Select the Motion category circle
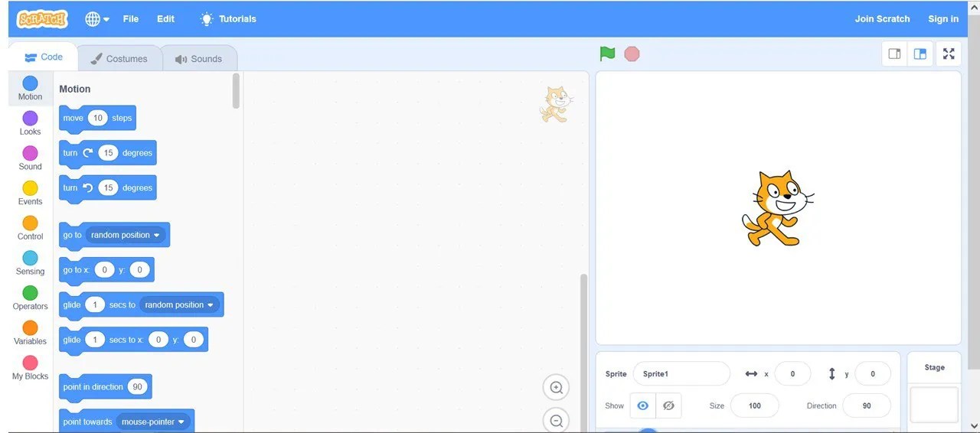 click(x=30, y=83)
